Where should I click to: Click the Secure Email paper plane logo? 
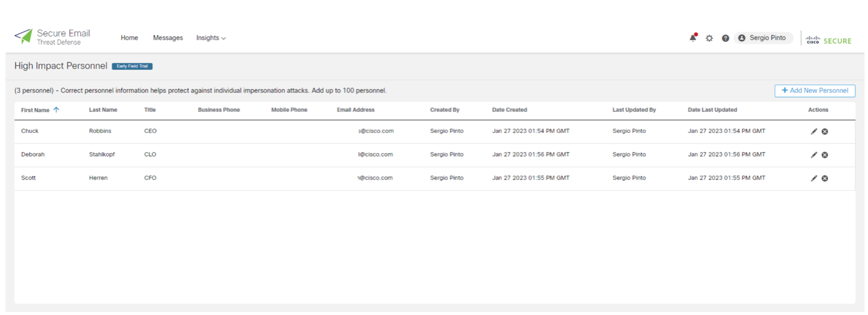tap(24, 36)
